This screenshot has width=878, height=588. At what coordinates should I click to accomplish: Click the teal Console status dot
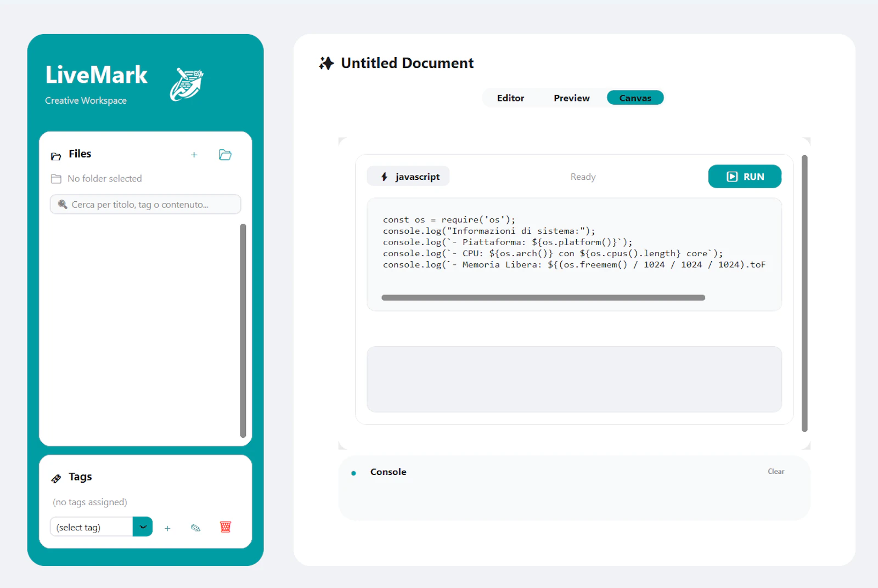(x=353, y=473)
